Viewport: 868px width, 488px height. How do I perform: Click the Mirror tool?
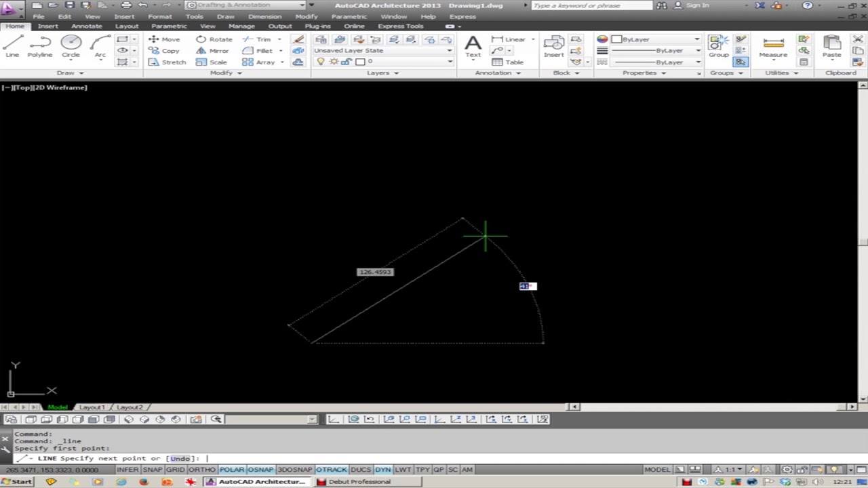click(212, 51)
